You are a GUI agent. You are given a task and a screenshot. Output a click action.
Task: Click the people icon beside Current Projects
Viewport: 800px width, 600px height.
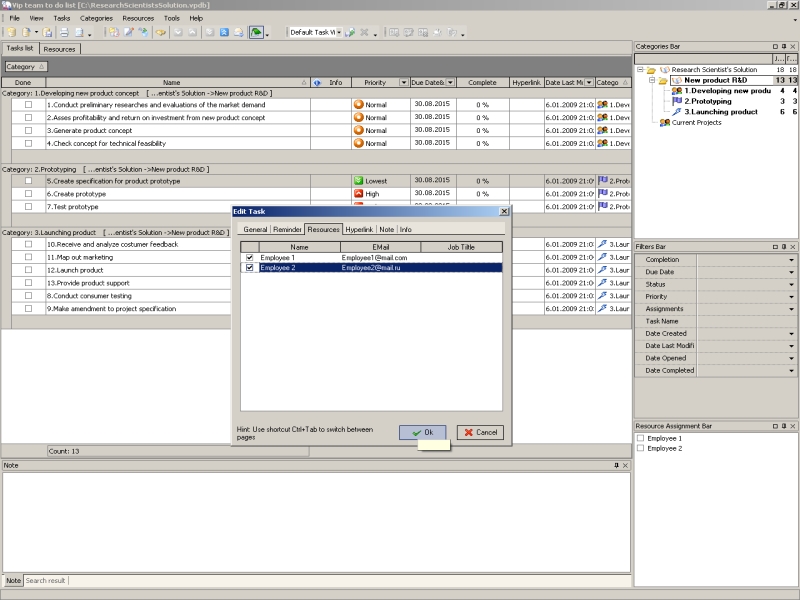pyautogui.click(x=664, y=122)
